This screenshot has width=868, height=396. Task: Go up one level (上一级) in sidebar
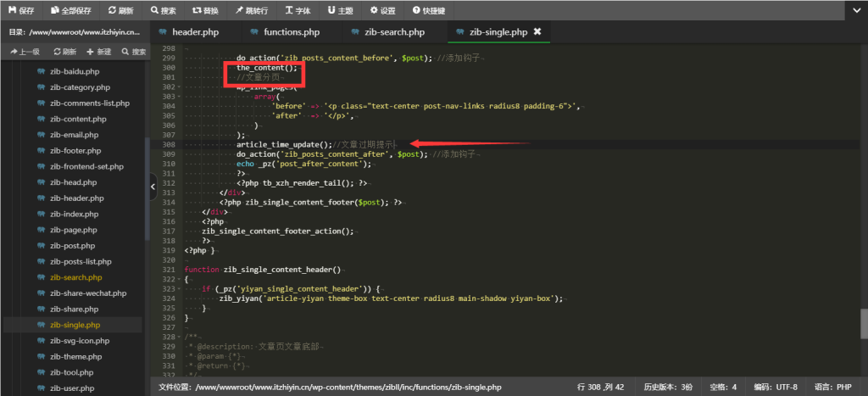(25, 52)
